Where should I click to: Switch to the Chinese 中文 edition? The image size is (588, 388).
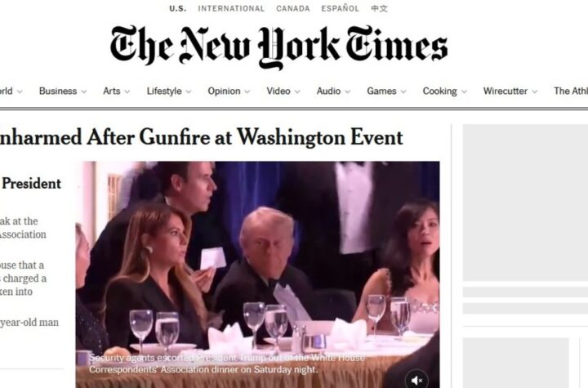point(379,9)
